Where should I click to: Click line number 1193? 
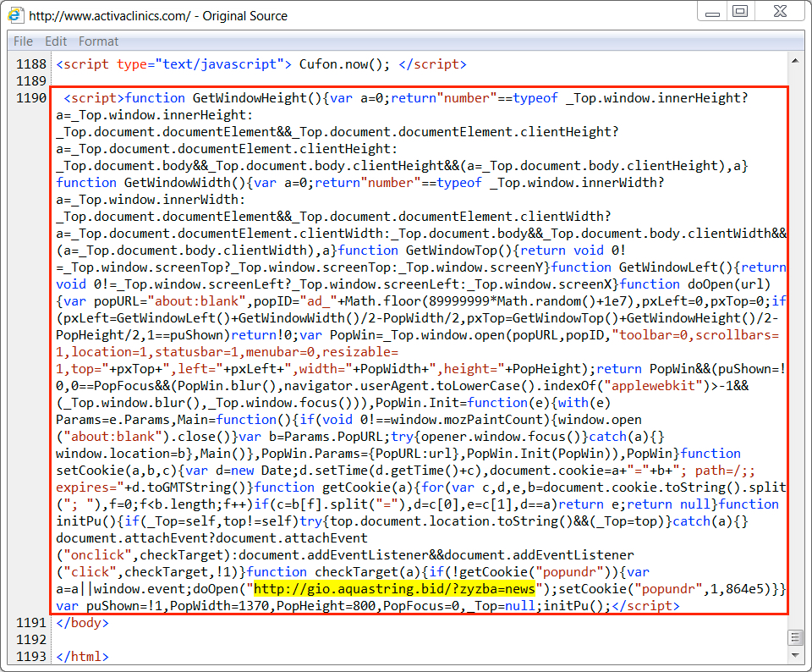[x=31, y=657]
